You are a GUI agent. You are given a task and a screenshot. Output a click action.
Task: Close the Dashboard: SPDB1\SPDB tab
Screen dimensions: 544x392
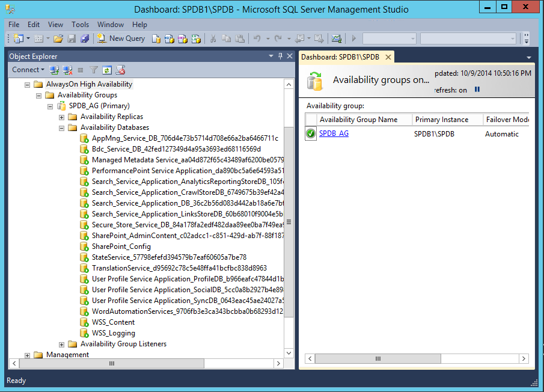388,57
